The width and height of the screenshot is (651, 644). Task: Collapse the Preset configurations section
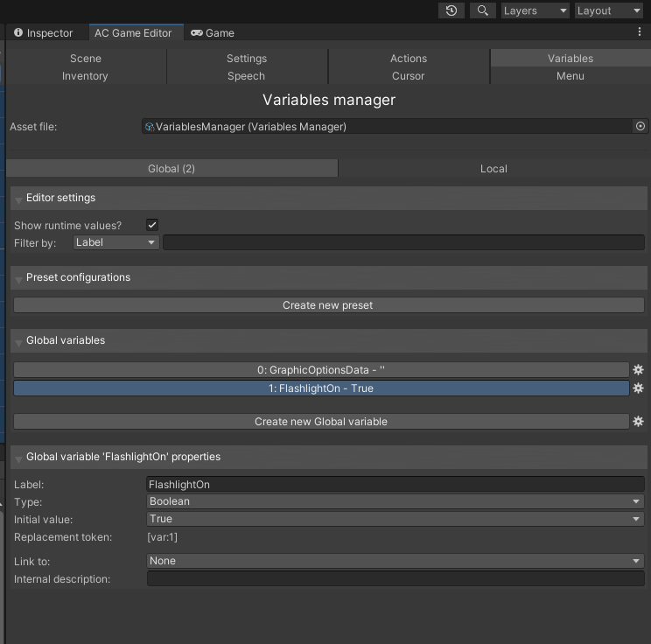coord(329,277)
